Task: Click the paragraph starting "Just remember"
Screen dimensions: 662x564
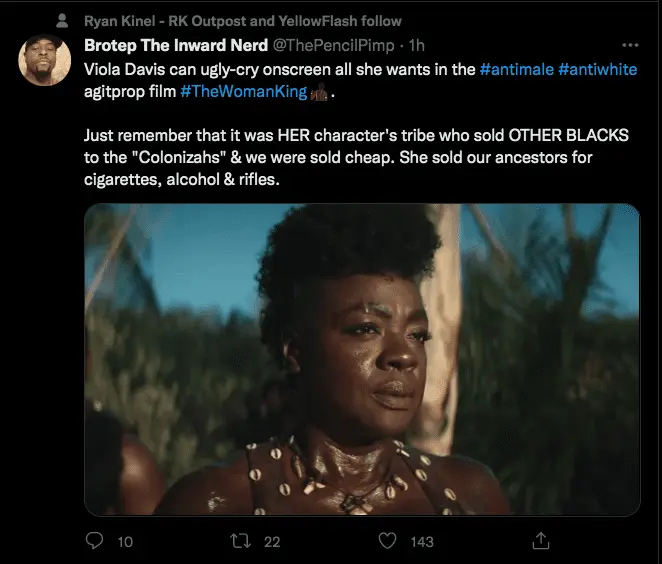Action: 348,156
